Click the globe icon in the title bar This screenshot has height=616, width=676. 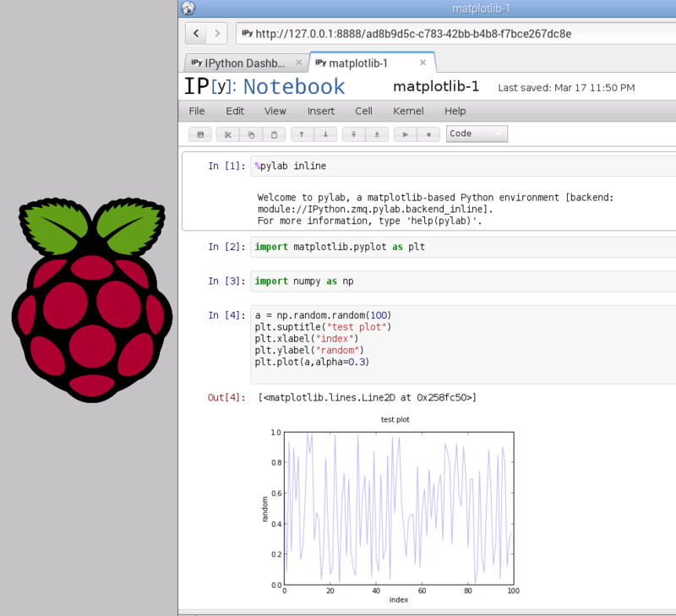[188, 8]
